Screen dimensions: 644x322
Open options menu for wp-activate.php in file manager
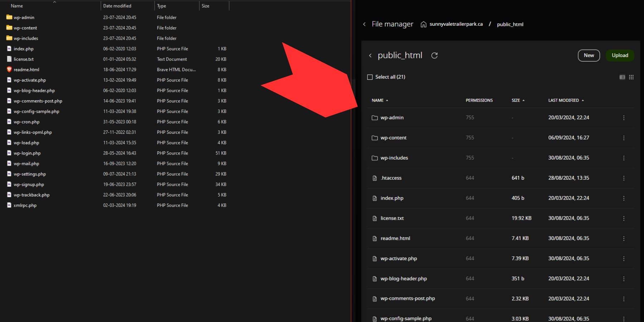tap(624, 259)
